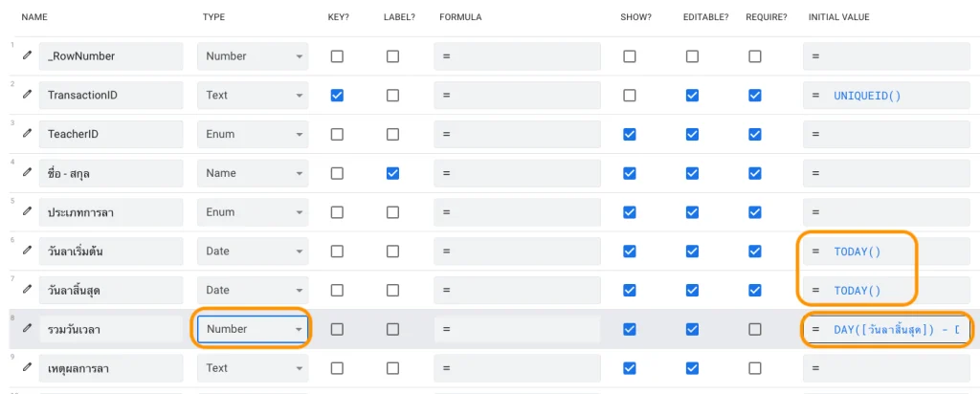Screen dimensions: 980x394
Task: Click the pencil icon beside TeacherID
Action: [27, 134]
